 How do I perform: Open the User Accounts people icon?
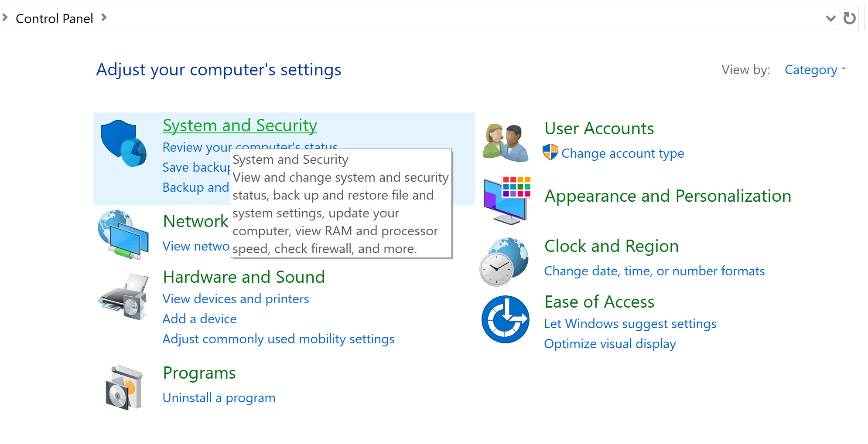(506, 142)
